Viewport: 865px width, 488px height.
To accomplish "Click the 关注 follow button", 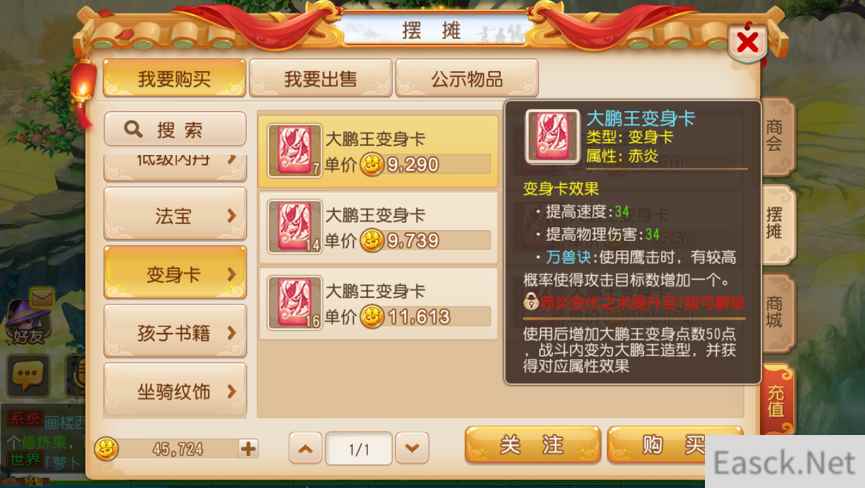I will [532, 444].
